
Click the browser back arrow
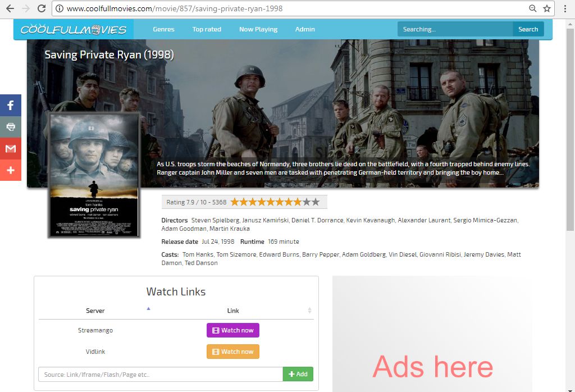(10, 8)
